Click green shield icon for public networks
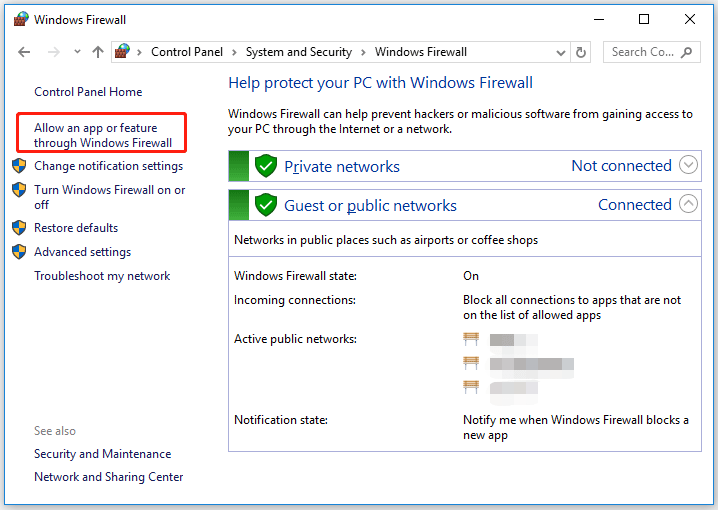 266,205
